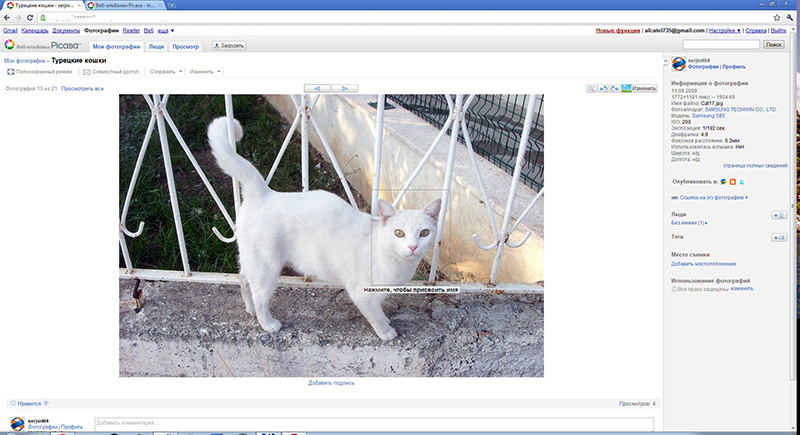The image size is (800, 435).
Task: Open the sidebar Профиль link
Action: point(734,67)
